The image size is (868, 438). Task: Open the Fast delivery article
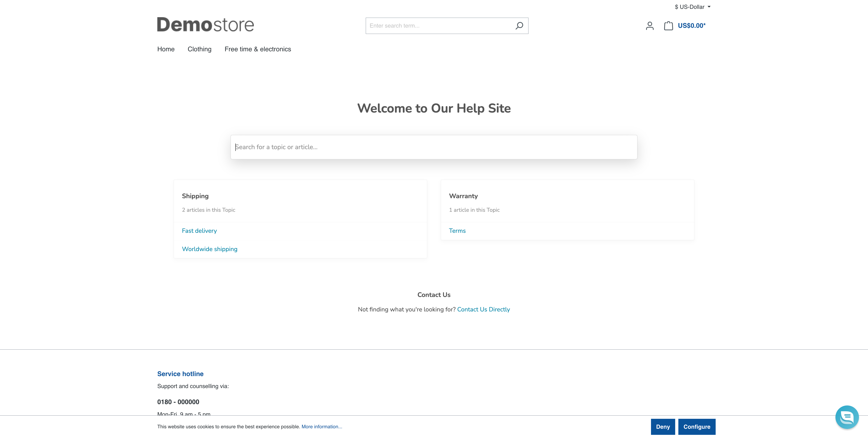199,231
